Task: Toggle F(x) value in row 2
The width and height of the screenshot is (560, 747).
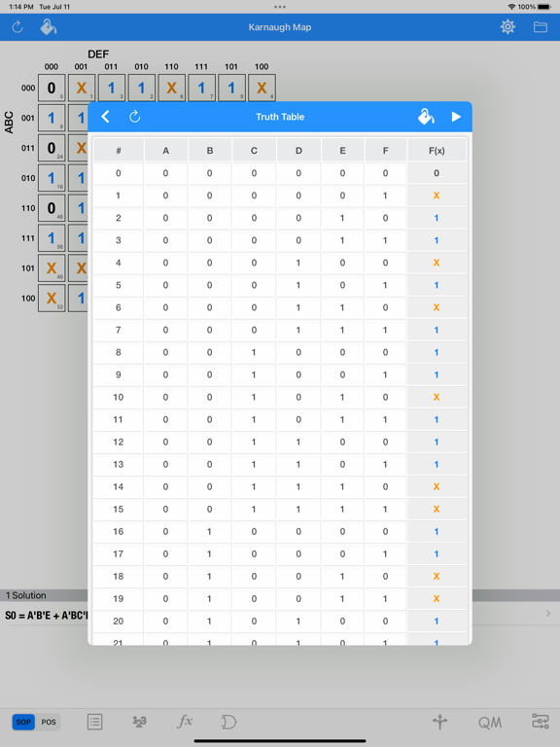Action: coord(437,218)
